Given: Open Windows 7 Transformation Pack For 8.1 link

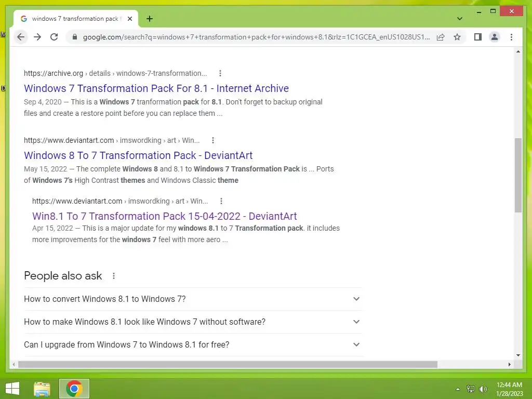Looking at the screenshot, I should point(156,88).
